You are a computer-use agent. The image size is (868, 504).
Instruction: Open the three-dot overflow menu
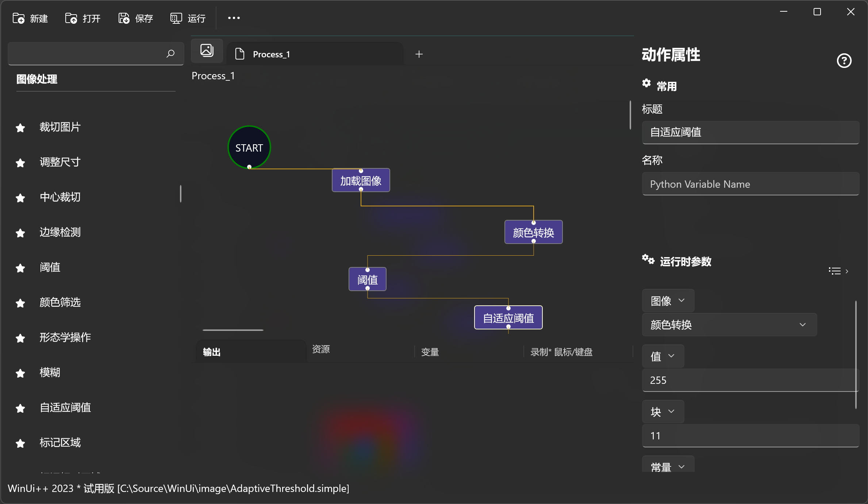234,18
